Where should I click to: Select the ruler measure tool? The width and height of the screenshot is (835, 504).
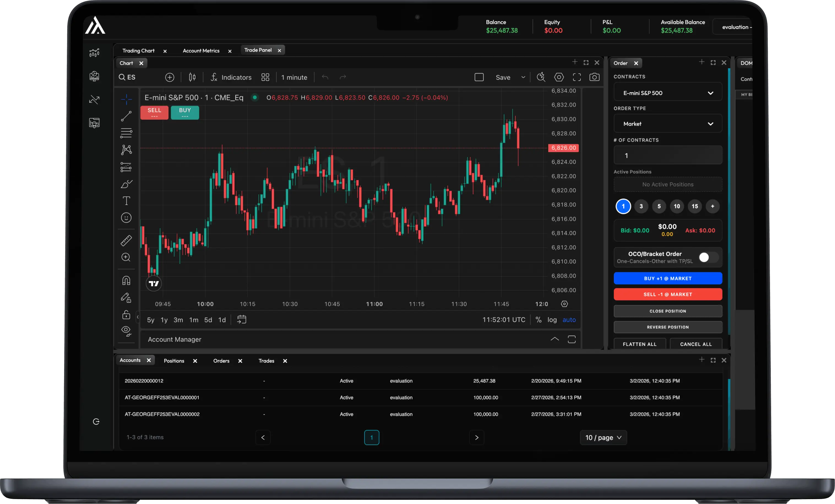[x=126, y=240]
